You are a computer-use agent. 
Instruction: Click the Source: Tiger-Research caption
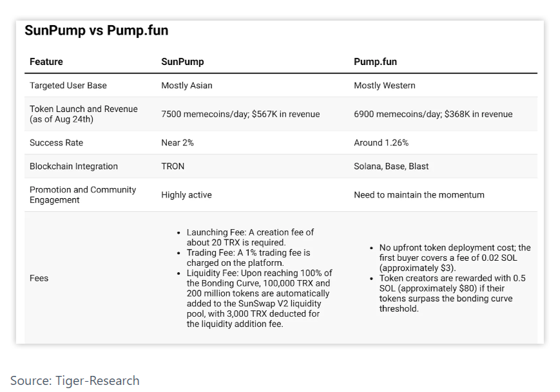click(x=75, y=380)
